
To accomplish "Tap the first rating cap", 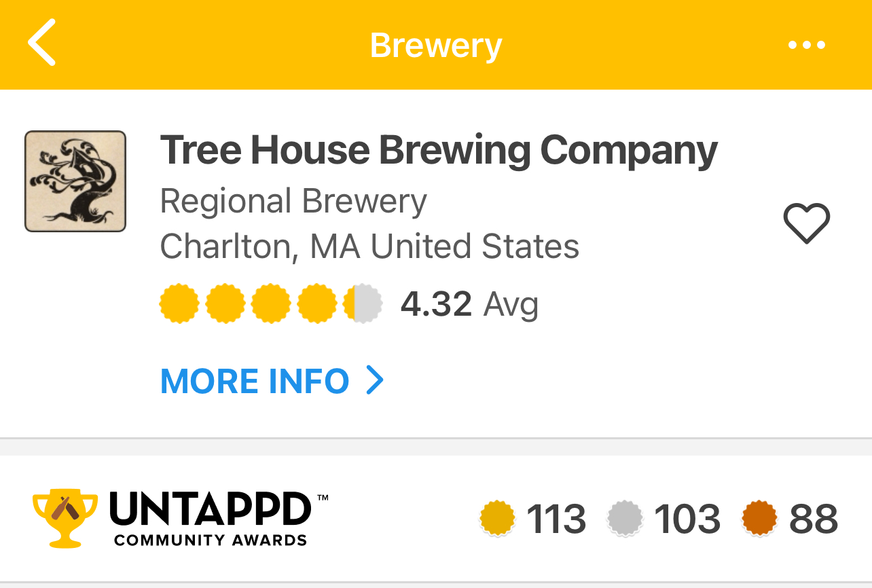I will [179, 304].
